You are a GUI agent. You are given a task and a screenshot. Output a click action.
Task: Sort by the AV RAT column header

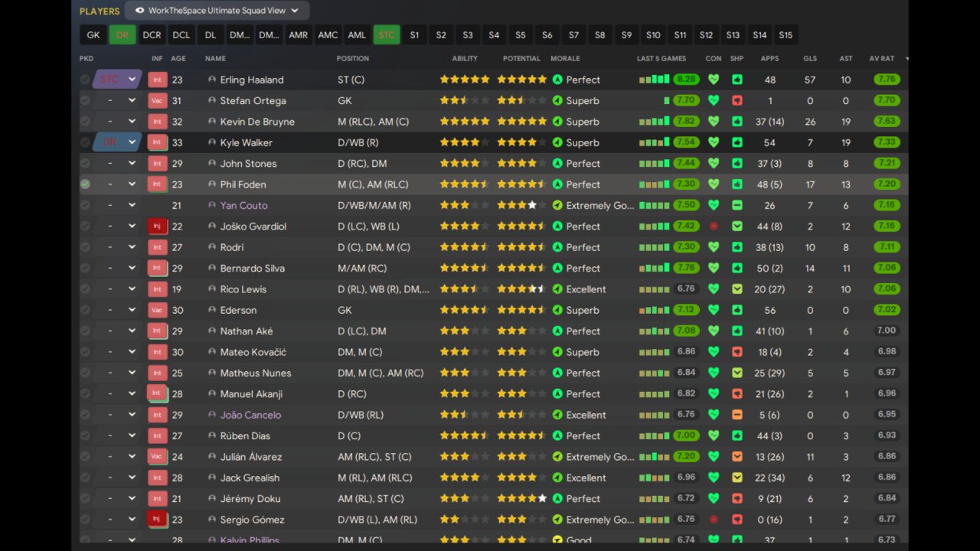[x=882, y=58]
